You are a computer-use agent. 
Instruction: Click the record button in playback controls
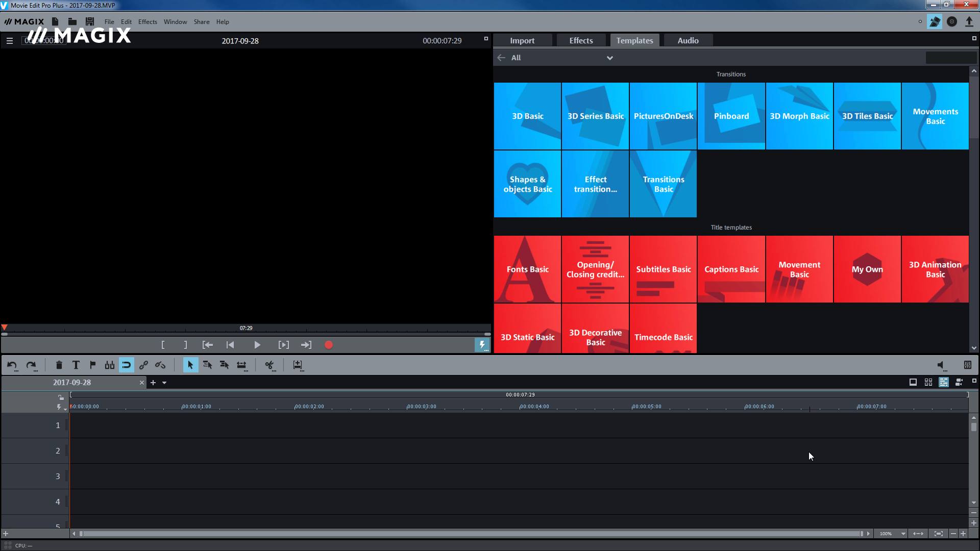pyautogui.click(x=329, y=344)
